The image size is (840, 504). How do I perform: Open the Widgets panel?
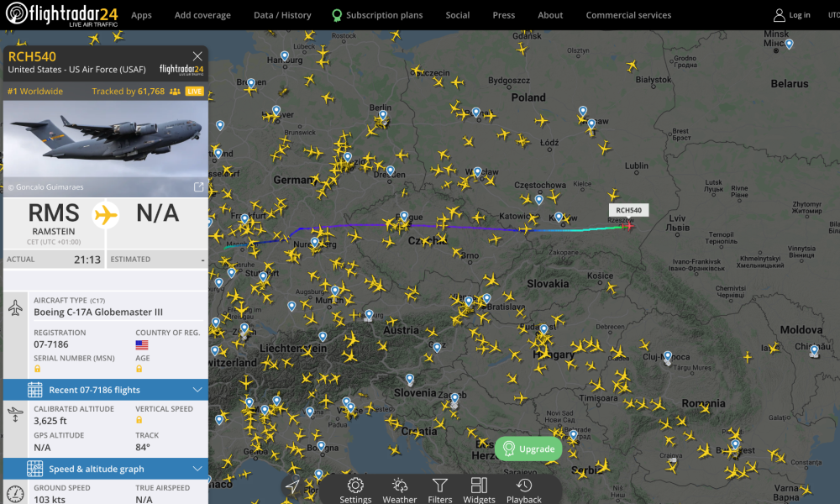coord(479,489)
